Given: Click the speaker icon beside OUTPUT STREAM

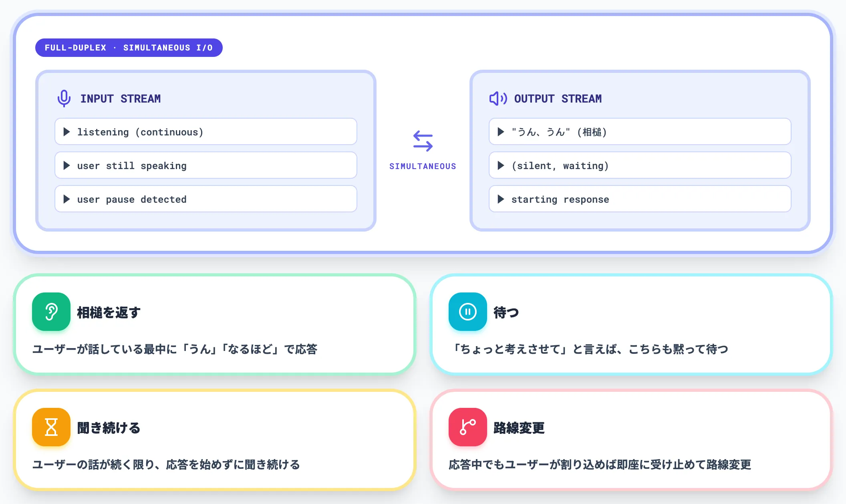Looking at the screenshot, I should pos(498,99).
